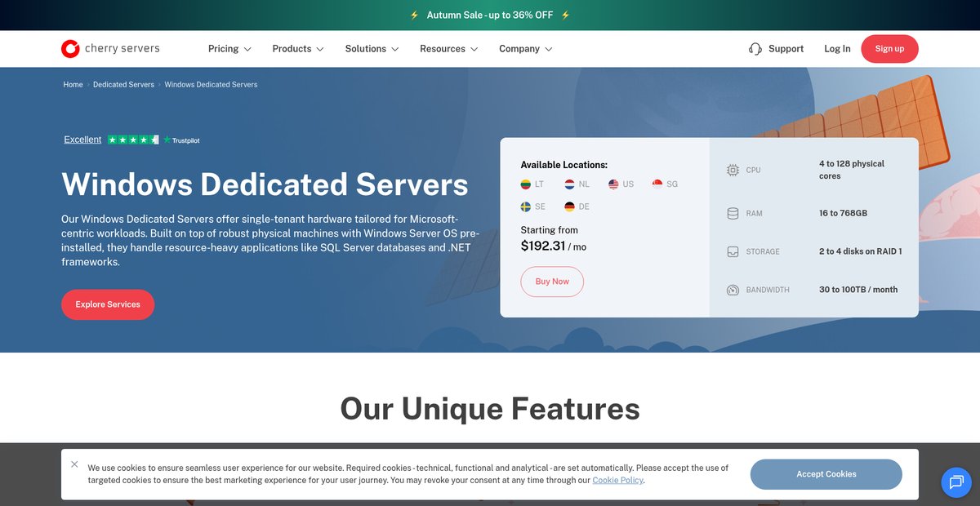
Task: Click the '16 to 768GB' RAM value
Action: [843, 213]
